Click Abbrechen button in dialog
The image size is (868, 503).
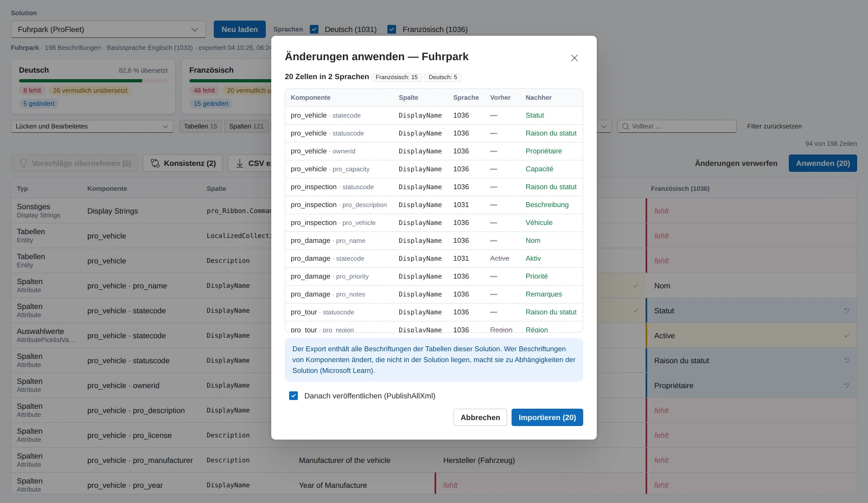pos(480,417)
